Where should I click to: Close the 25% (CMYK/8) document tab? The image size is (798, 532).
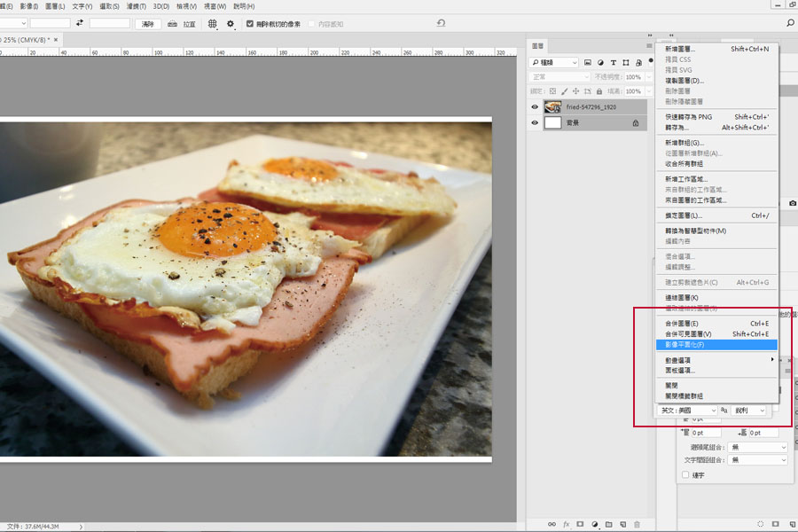(x=56, y=40)
